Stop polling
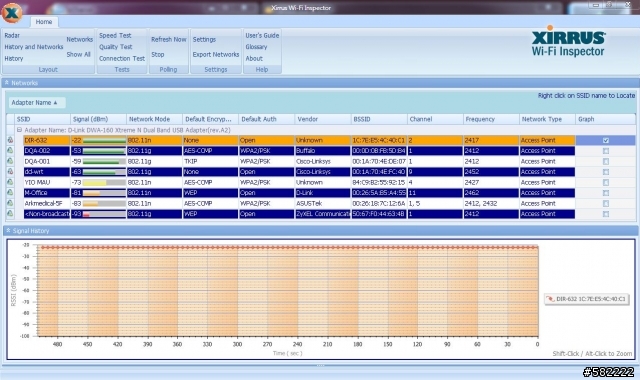 158,54
